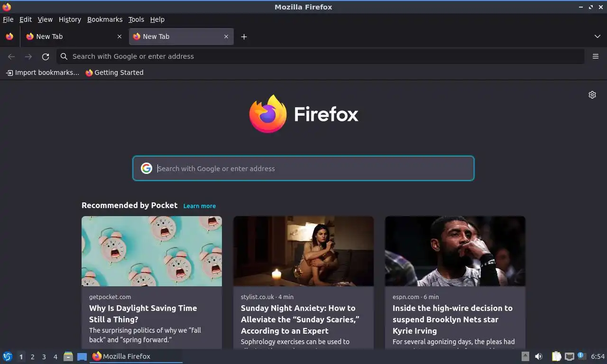
Task: Open "Why Is Daylight Saving Time" headline
Action: (143, 314)
